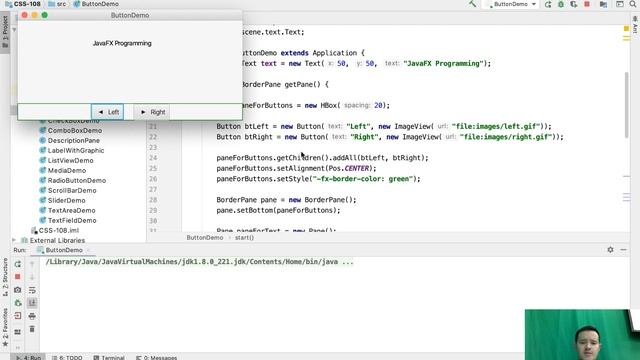
Task: Expand the External Libraries node arrow
Action: coord(15,240)
